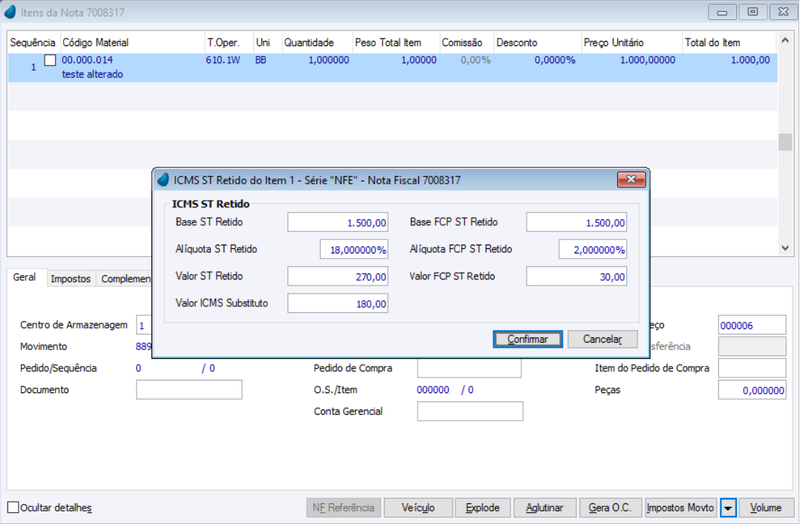800x524 pixels.
Task: Click the Explode button
Action: 482,508
